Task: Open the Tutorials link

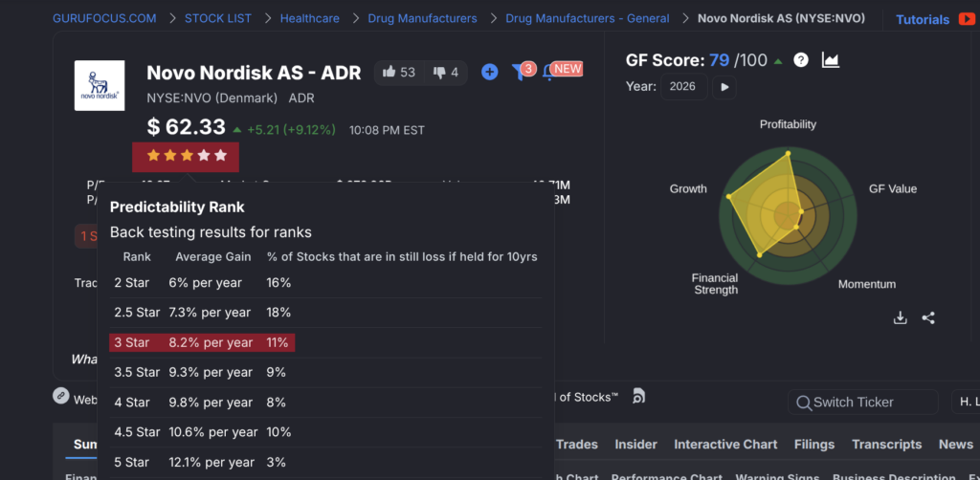Action: 923,19
